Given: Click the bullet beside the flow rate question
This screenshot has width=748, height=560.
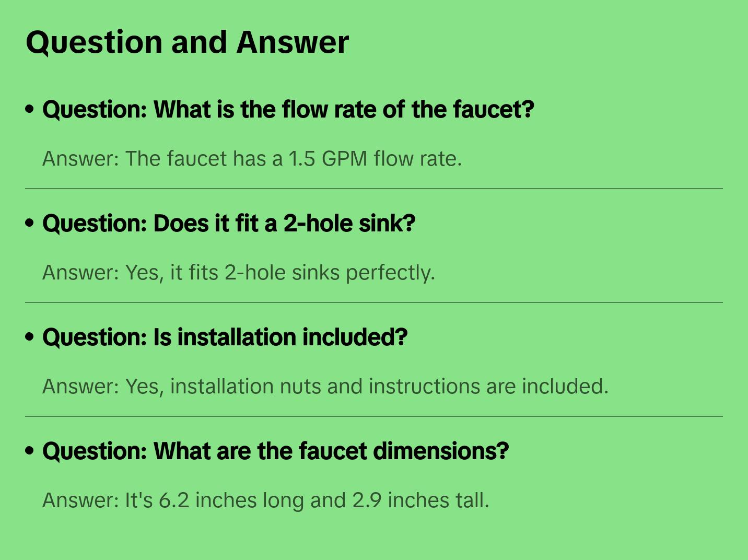Looking at the screenshot, I should [30, 109].
